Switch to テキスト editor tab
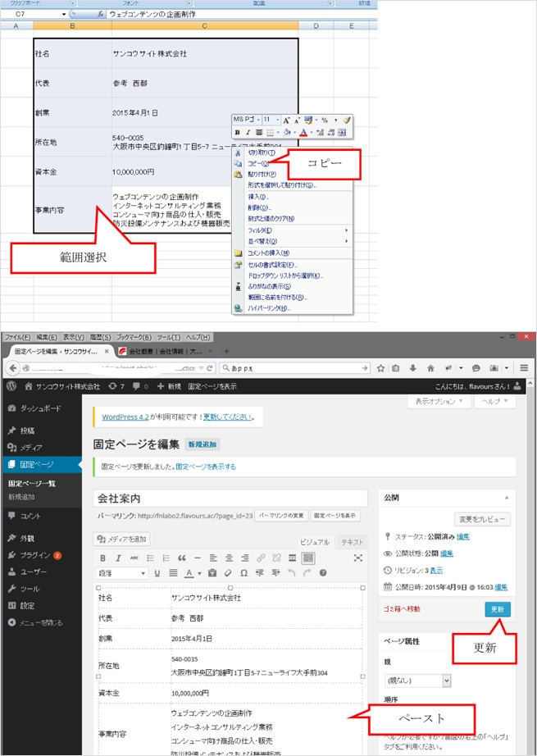The width and height of the screenshot is (537, 756). [352, 542]
